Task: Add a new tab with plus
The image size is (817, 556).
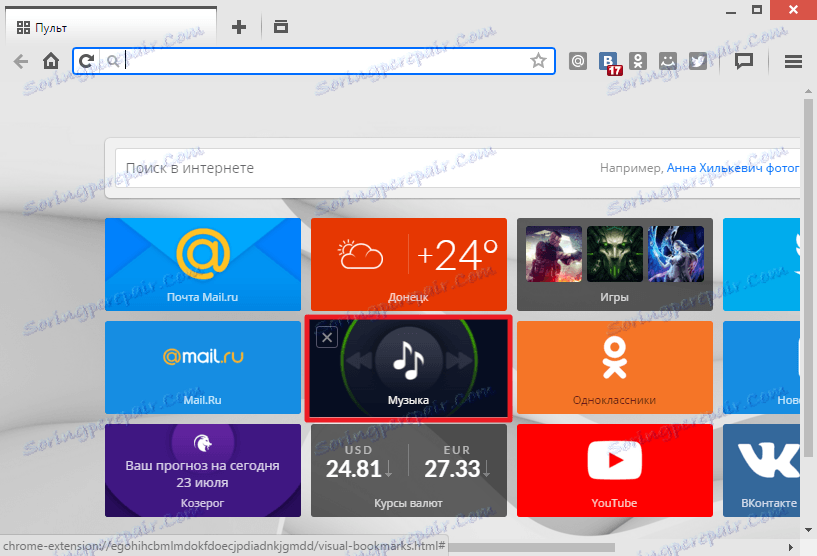Action: (239, 27)
